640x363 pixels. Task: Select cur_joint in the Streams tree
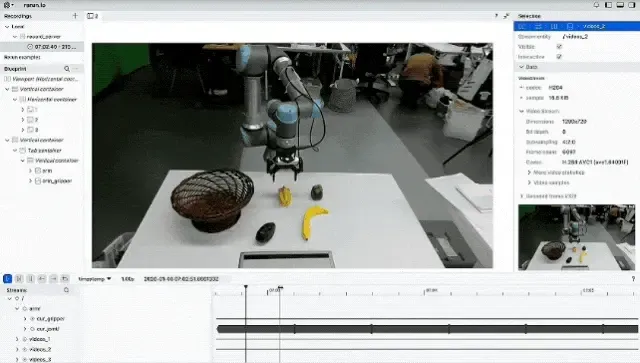click(x=48, y=329)
